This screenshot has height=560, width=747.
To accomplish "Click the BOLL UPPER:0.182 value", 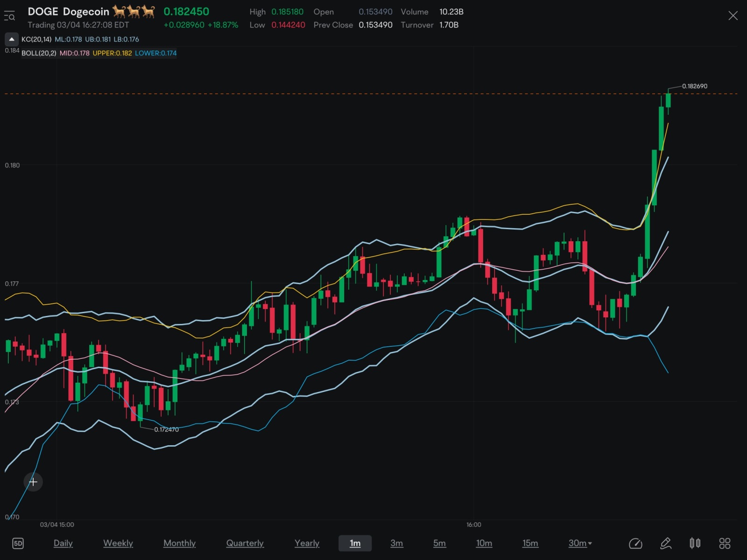I will pos(112,53).
